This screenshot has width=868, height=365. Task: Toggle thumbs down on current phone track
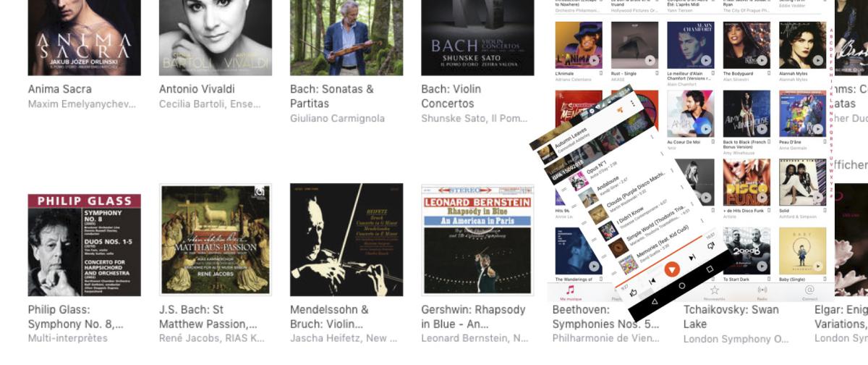coord(710,246)
